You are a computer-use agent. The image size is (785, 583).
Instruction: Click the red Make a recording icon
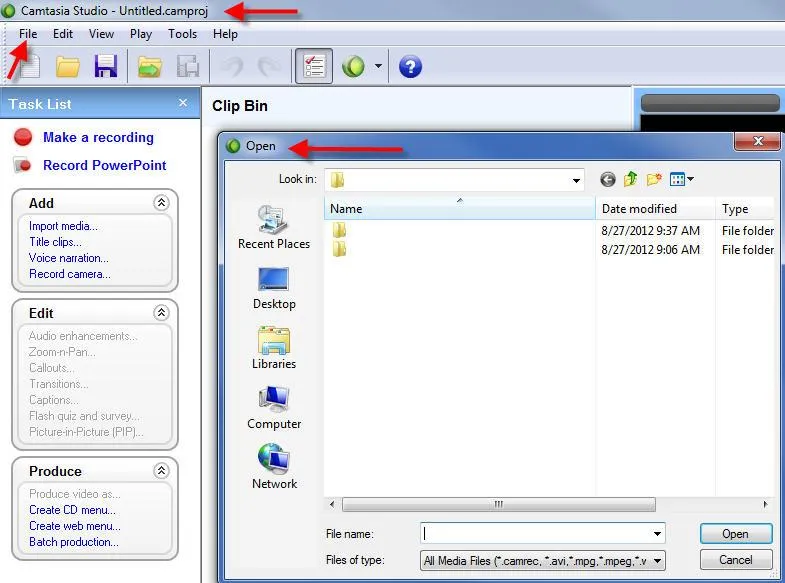[x=23, y=137]
